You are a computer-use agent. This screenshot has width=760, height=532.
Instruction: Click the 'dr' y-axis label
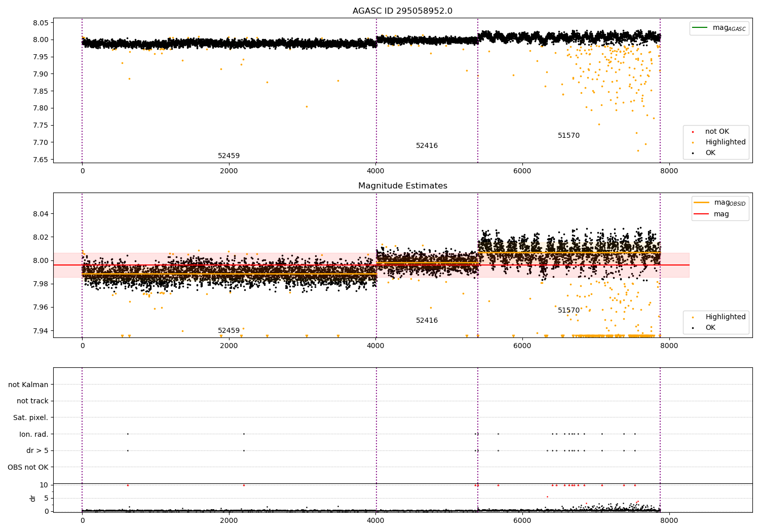click(33, 498)
